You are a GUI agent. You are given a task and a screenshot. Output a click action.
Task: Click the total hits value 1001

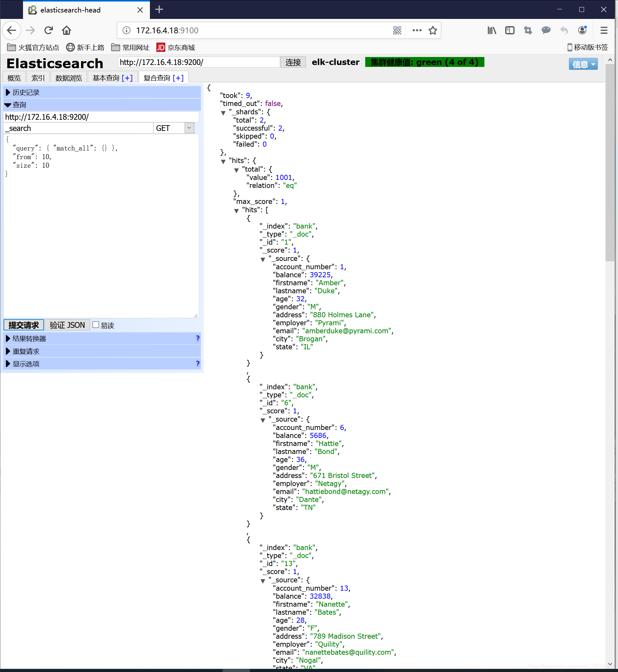point(284,177)
